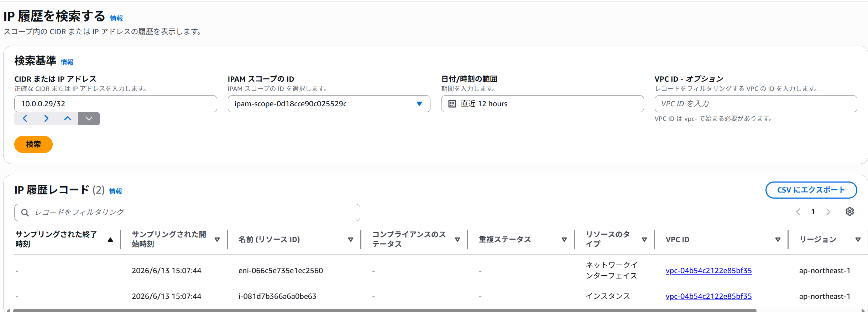
Task: Select start time 2026/6/13 15:07:44 in instance row
Action: (x=167, y=296)
